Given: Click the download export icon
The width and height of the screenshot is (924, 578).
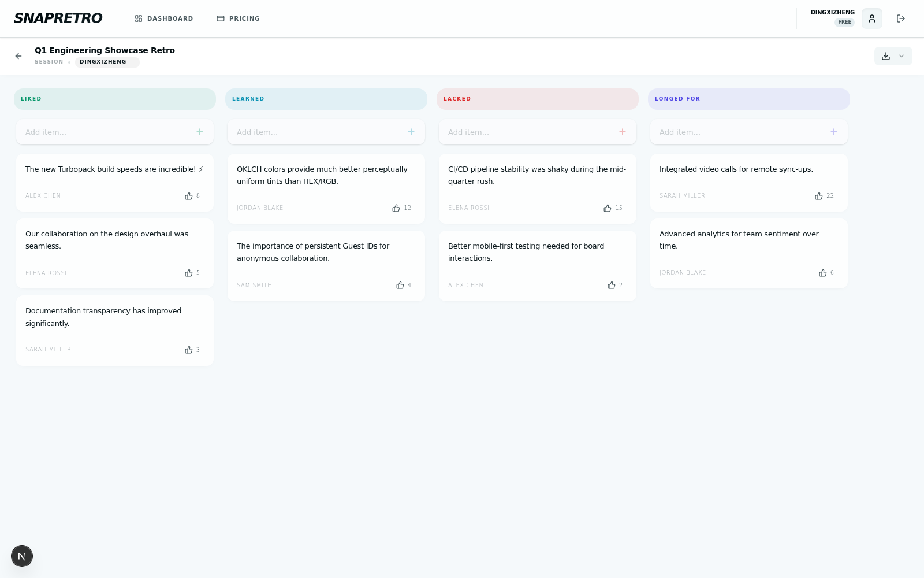Looking at the screenshot, I should (886, 56).
